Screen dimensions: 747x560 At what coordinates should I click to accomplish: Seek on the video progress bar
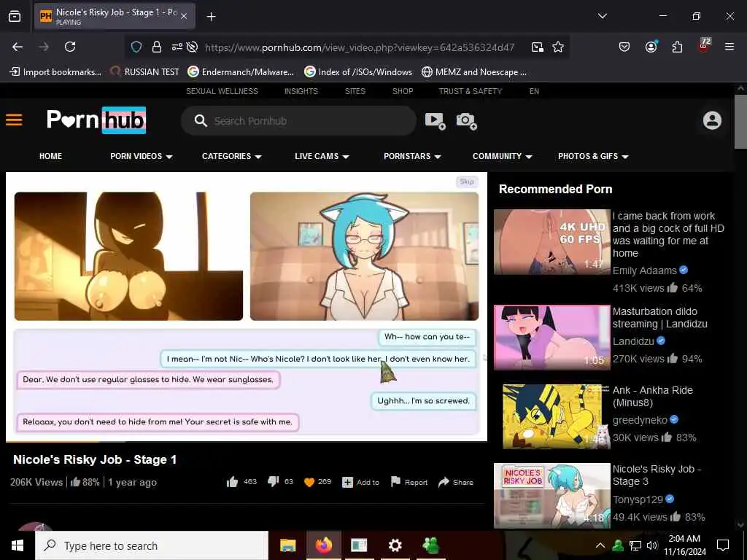247,441
